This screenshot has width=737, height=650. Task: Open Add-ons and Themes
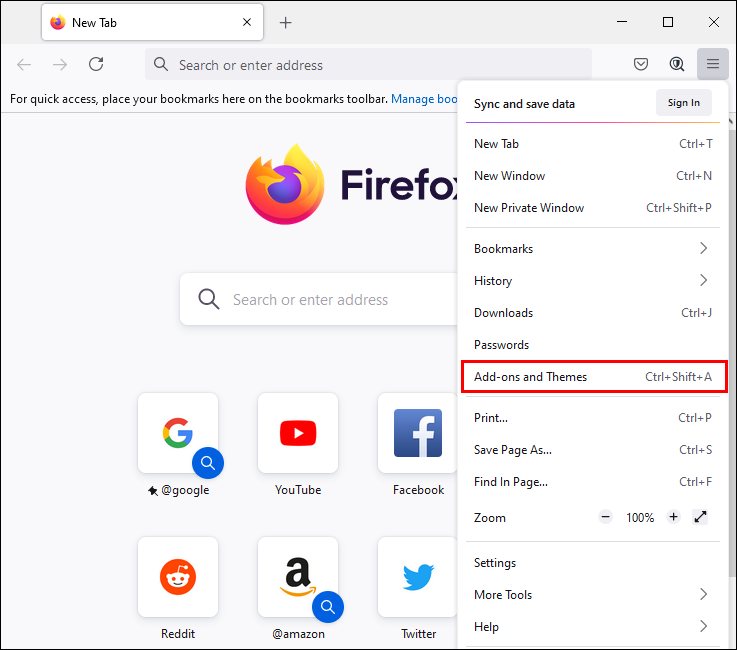(593, 376)
